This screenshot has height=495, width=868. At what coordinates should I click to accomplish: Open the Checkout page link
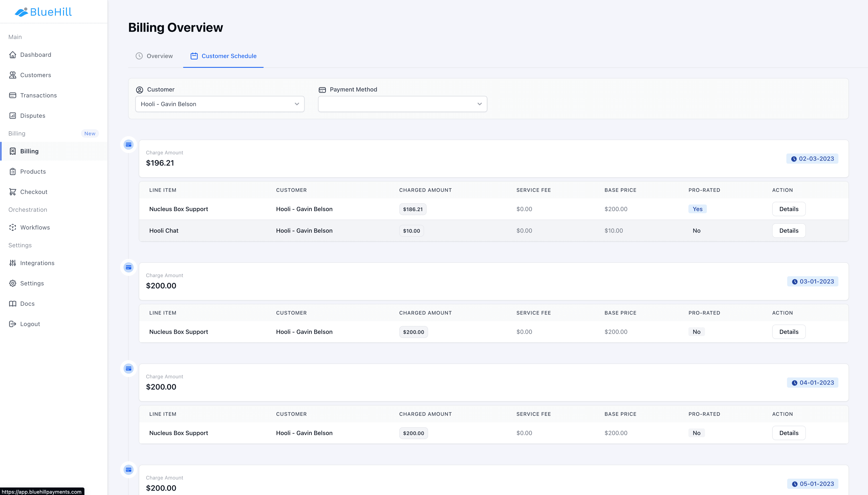click(x=54, y=192)
